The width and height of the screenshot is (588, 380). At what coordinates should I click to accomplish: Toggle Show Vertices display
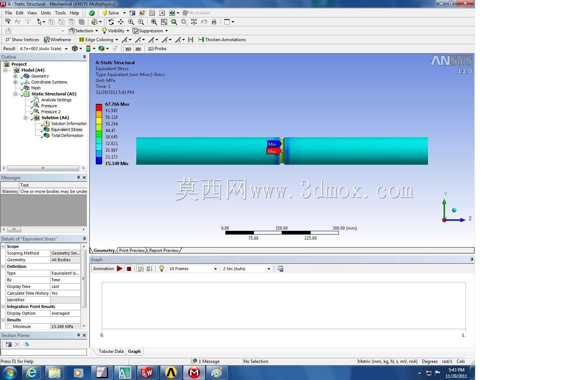(x=22, y=40)
